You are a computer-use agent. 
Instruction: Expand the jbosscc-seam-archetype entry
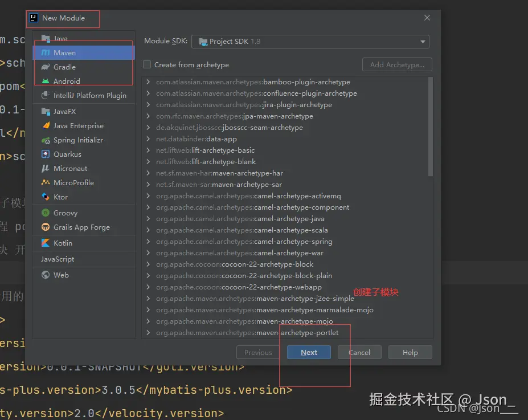click(x=148, y=127)
